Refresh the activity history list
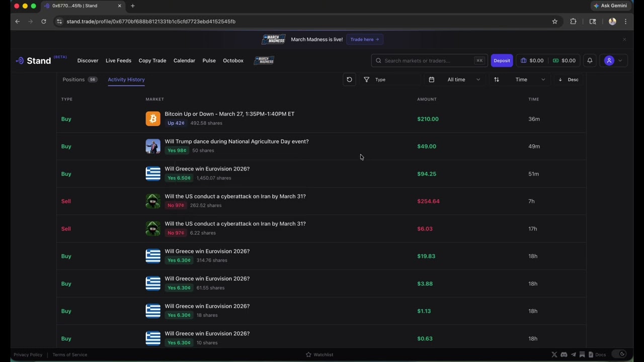The height and width of the screenshot is (362, 644). point(349,79)
